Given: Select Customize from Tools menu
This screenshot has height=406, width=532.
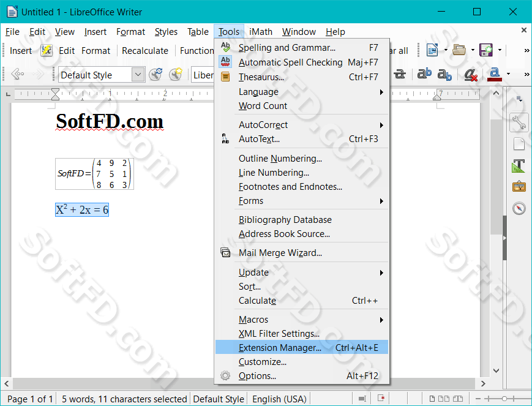Looking at the screenshot, I should click(301, 362).
